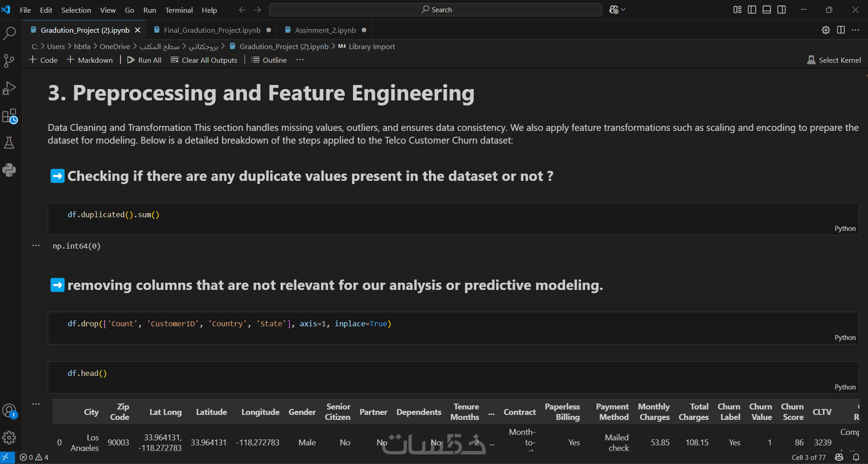Screen dimensions: 868x464
Task: Open notebook toolbar more actions ellipsis
Action: click(x=300, y=60)
